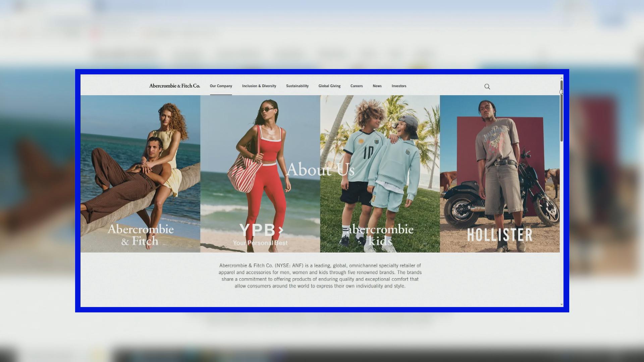Select the Global Giving nav item
Image resolution: width=644 pixels, height=362 pixels.
[x=329, y=86]
